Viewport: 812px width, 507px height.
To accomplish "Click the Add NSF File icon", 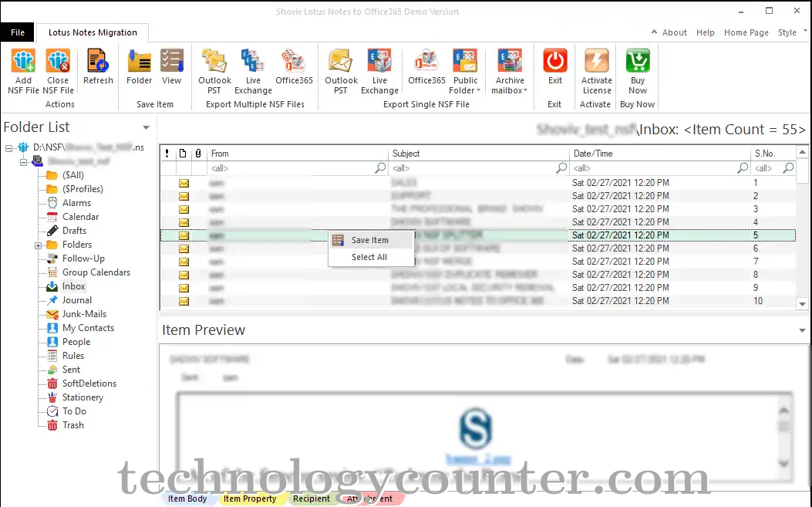I will 23,61.
